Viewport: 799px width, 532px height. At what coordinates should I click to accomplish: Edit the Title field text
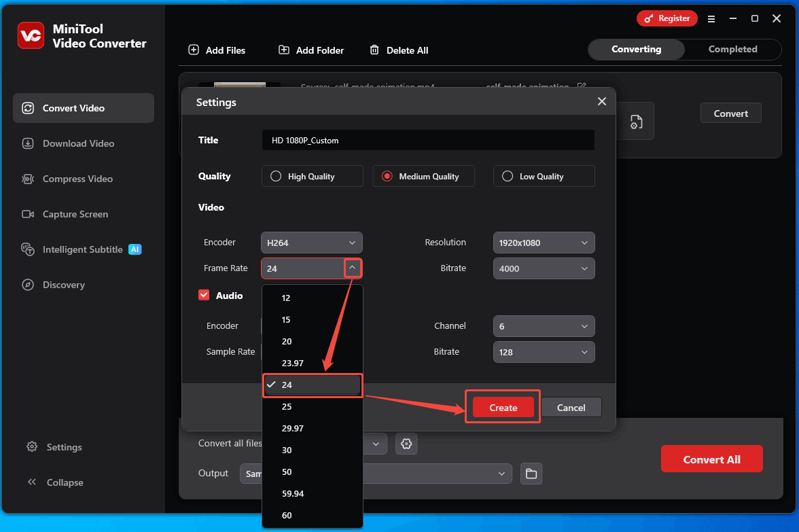(428, 140)
